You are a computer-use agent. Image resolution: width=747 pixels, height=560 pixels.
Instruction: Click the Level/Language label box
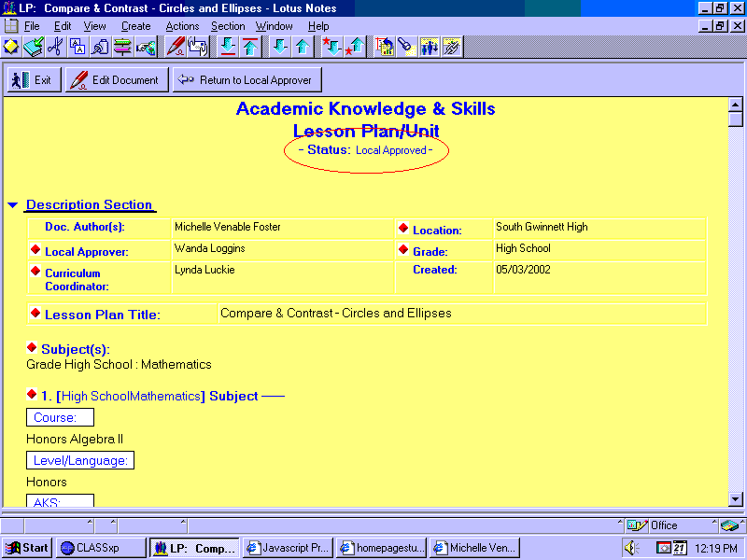[80, 460]
